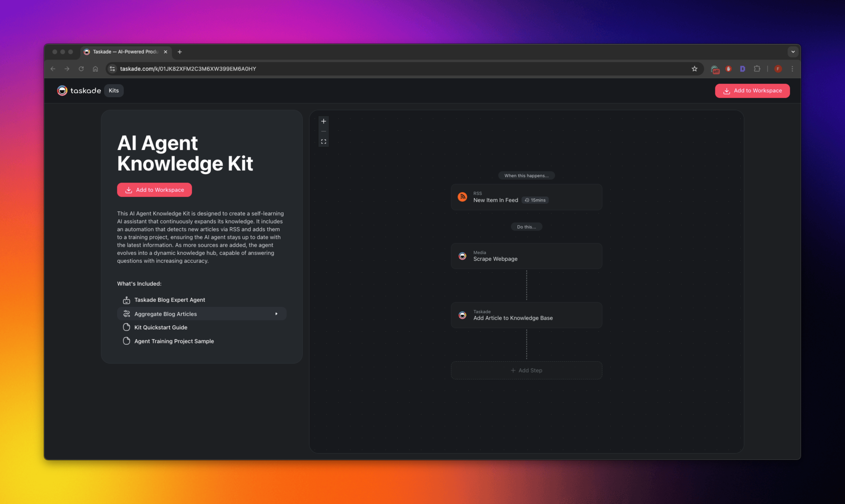845x504 pixels.
Task: Click the orange RSS feed icon
Action: (462, 197)
